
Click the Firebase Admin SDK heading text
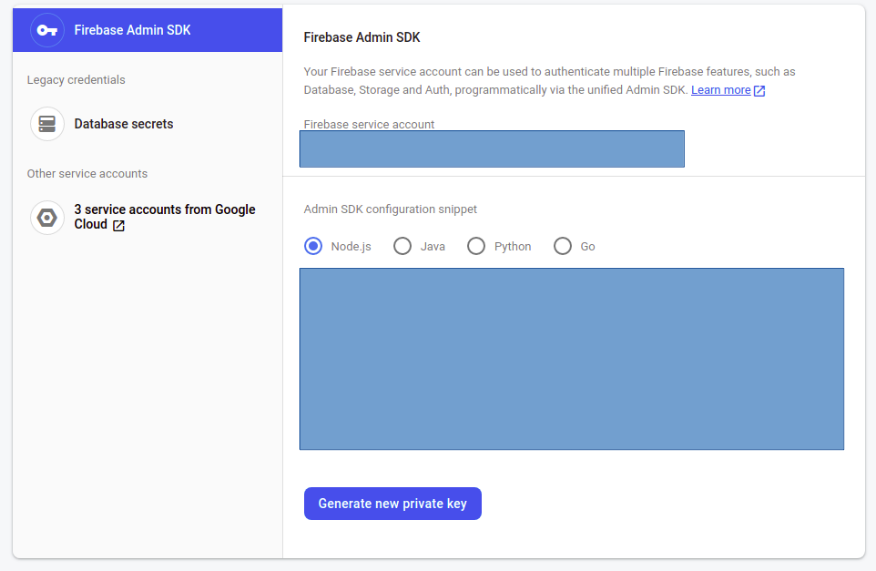click(x=362, y=37)
